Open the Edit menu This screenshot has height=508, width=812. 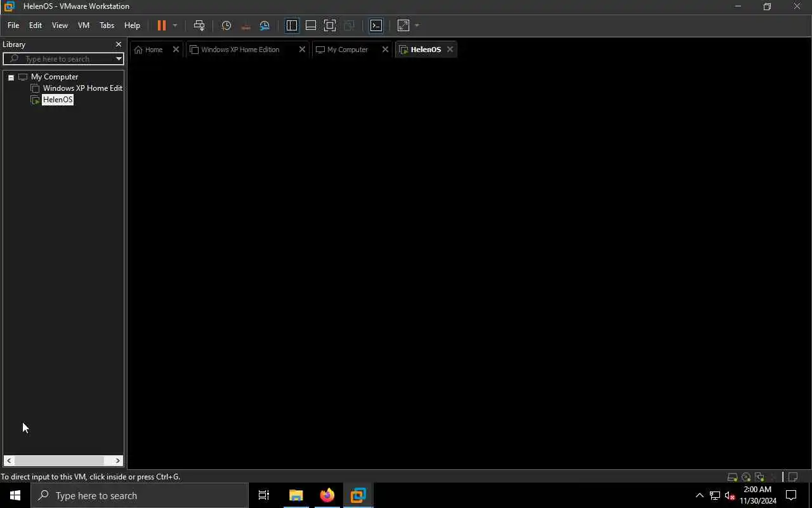[x=36, y=25]
